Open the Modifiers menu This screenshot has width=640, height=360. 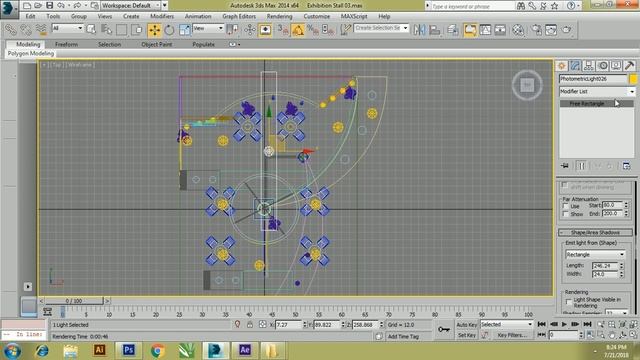pyautogui.click(x=162, y=16)
